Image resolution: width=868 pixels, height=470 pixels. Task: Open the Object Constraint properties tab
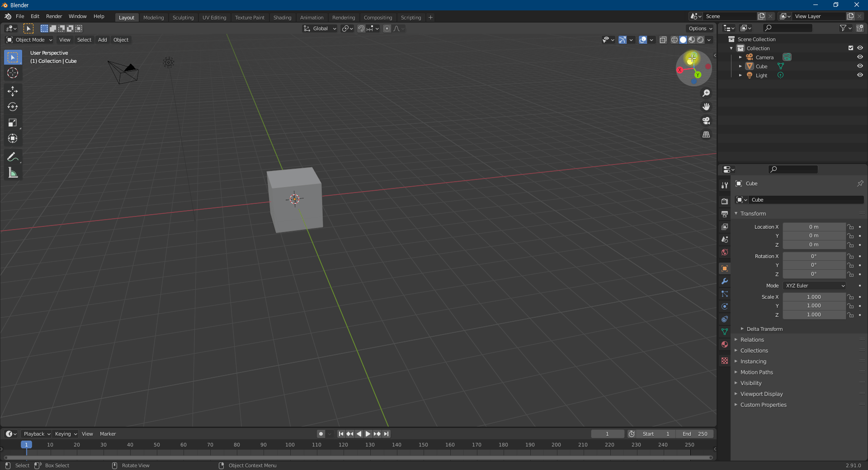click(x=725, y=319)
